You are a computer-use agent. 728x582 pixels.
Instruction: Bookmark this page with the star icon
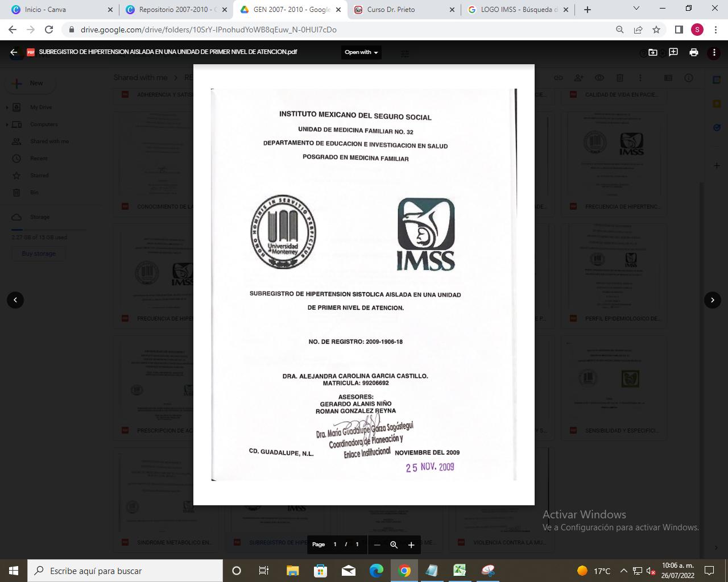click(x=656, y=30)
